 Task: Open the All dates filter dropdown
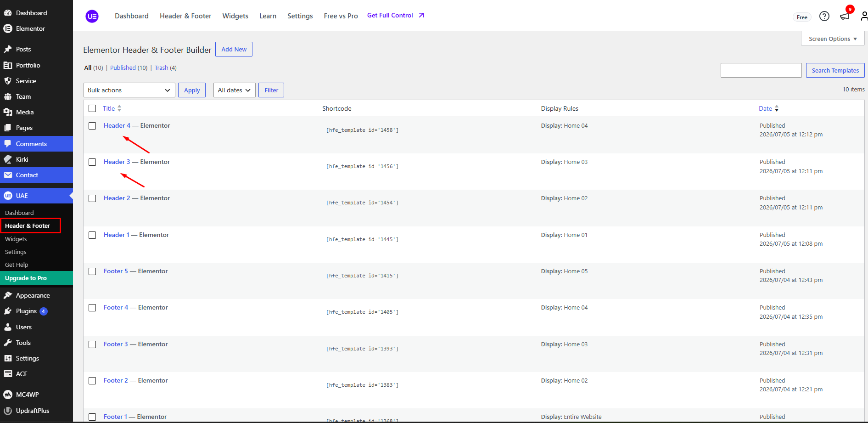tap(235, 90)
